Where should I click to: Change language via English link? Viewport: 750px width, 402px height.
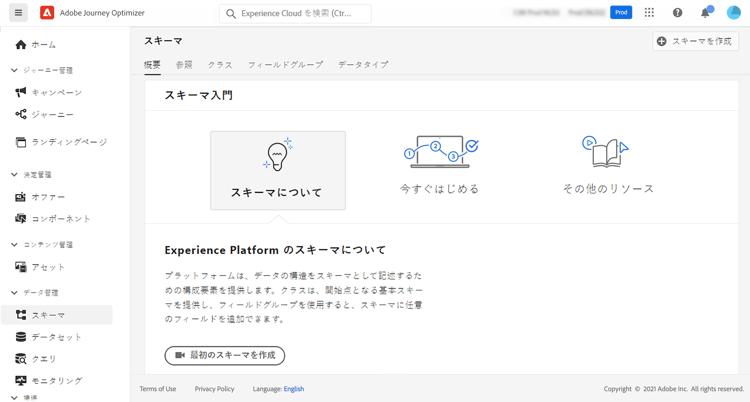[x=294, y=389]
